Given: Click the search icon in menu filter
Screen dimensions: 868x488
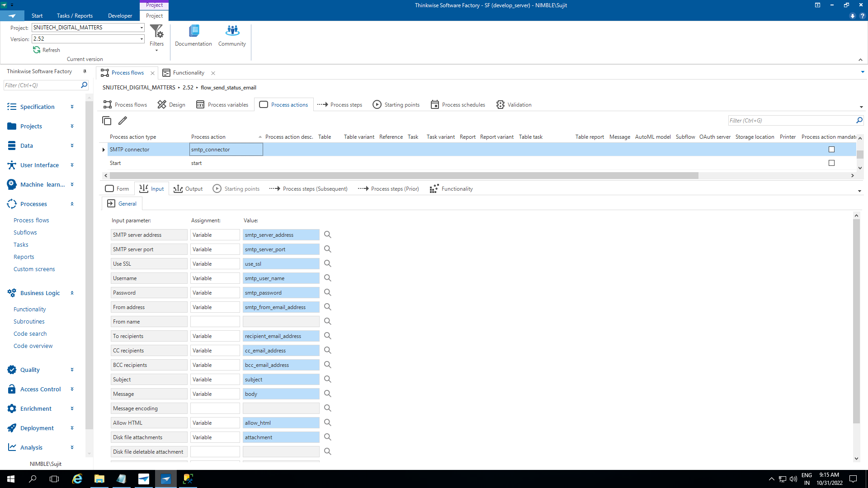Looking at the screenshot, I should coord(84,85).
